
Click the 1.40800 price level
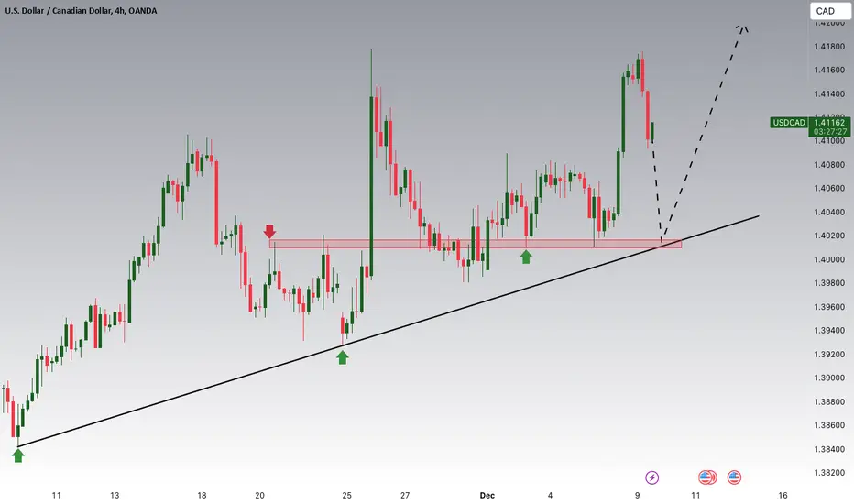(829, 165)
